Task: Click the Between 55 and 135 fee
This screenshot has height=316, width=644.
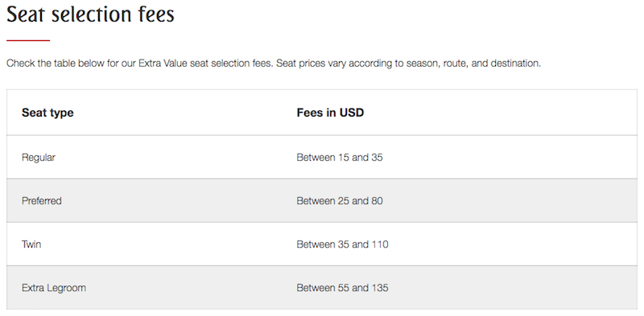Action: (x=343, y=288)
